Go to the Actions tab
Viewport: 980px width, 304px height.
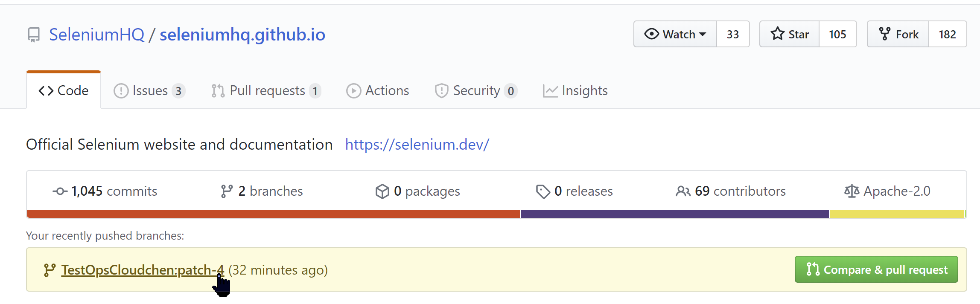(x=378, y=91)
